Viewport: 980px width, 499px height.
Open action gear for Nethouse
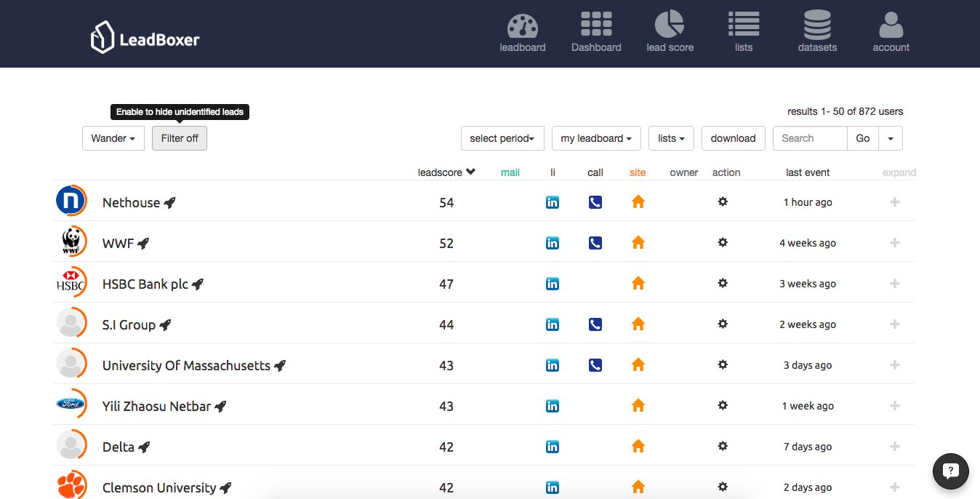point(723,201)
